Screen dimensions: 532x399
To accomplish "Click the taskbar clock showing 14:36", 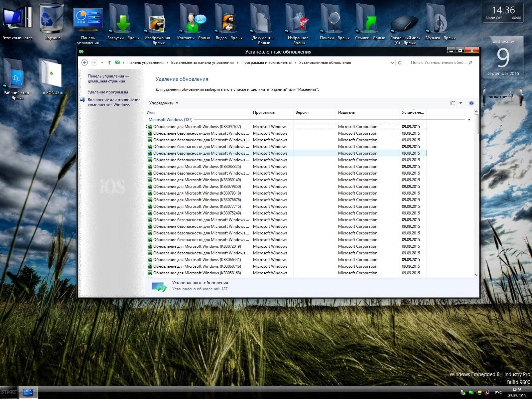I will [x=517, y=393].
